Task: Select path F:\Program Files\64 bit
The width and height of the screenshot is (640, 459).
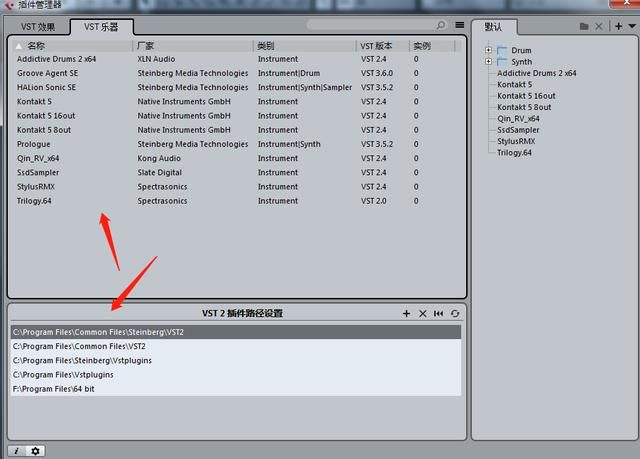Action: [236, 389]
